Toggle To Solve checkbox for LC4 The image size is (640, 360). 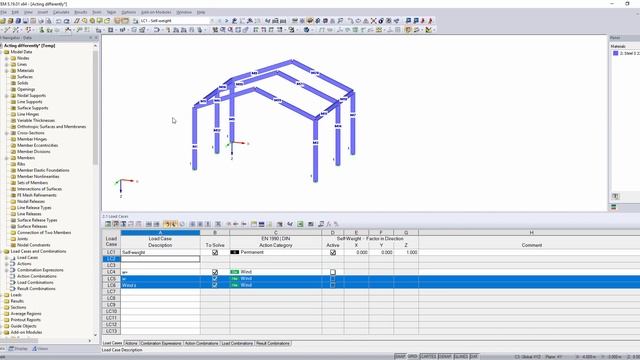point(215,272)
